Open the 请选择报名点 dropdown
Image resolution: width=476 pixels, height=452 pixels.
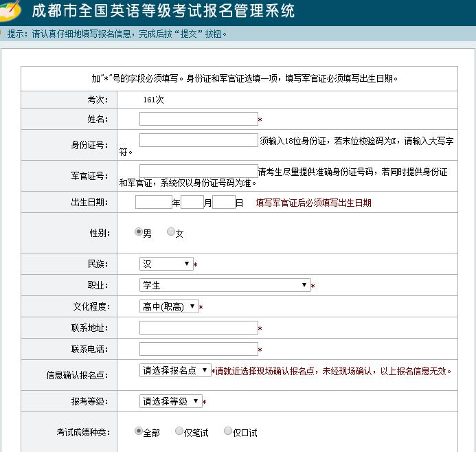coord(175,370)
